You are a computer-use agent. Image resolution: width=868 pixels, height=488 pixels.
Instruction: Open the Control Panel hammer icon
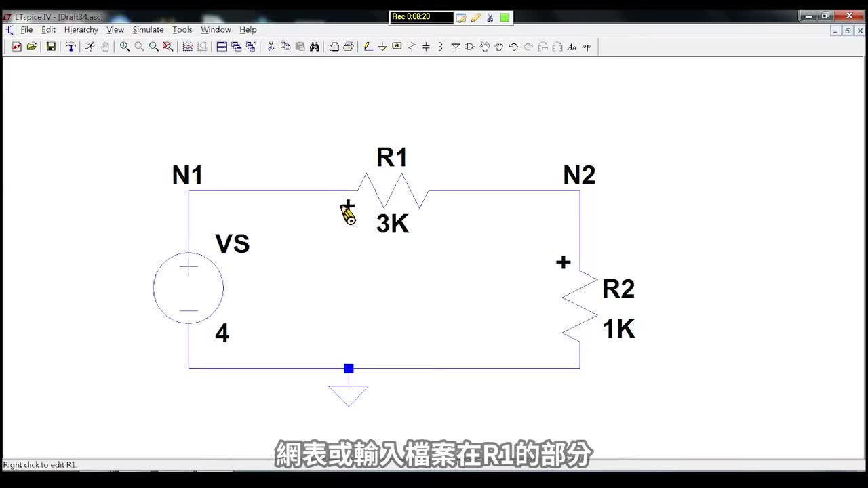pyautogui.click(x=71, y=47)
